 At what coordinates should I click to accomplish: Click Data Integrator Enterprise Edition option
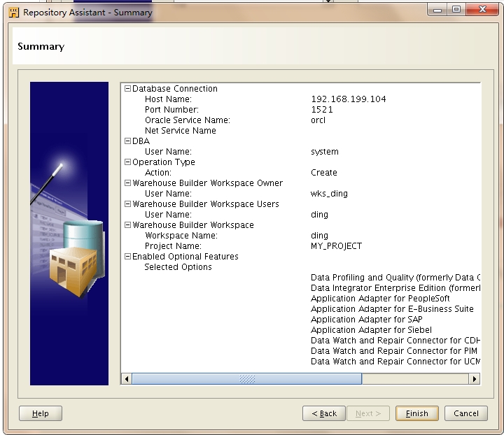pyautogui.click(x=395, y=288)
